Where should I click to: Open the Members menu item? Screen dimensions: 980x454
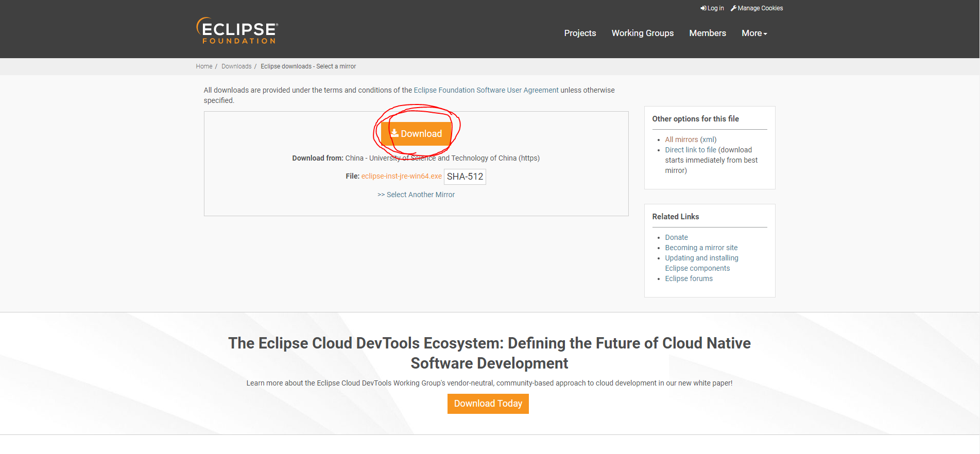[708, 33]
